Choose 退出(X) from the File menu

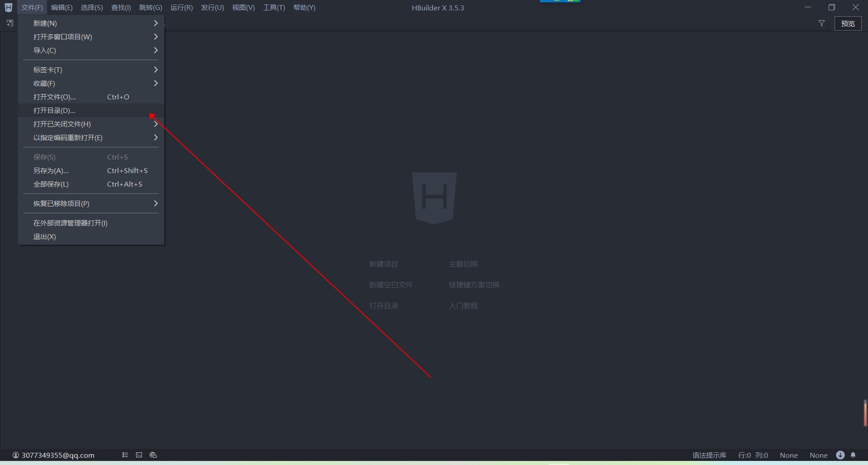91,236
